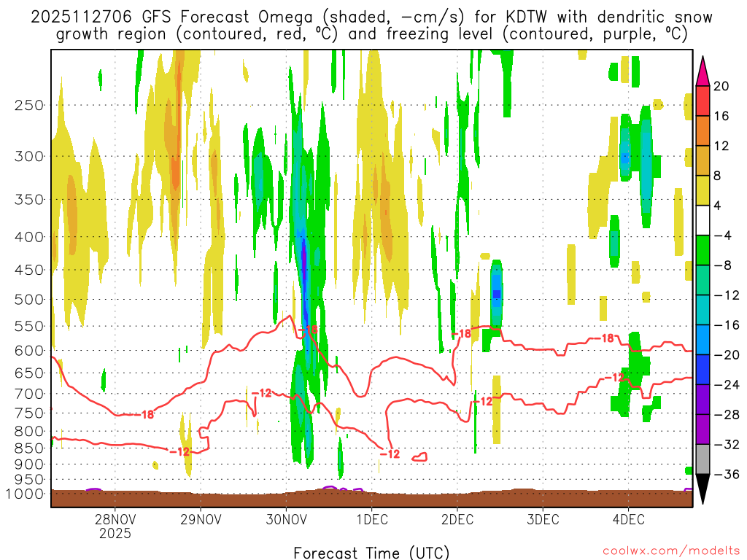Click the 700 pressure level label

29,394
